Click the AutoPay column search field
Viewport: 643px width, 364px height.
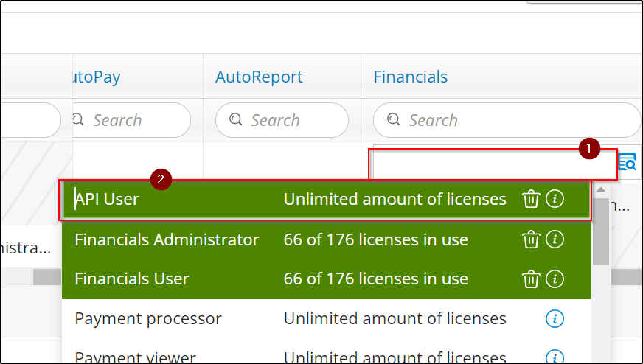133,120
